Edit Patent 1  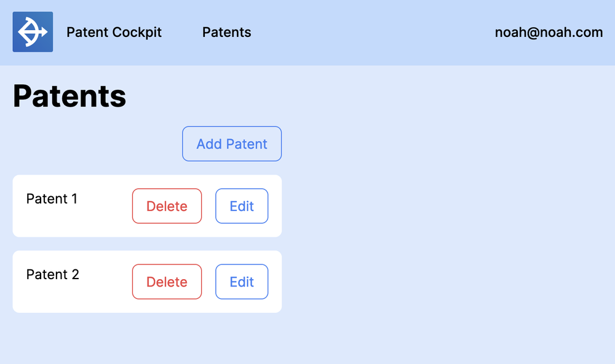[x=242, y=206]
